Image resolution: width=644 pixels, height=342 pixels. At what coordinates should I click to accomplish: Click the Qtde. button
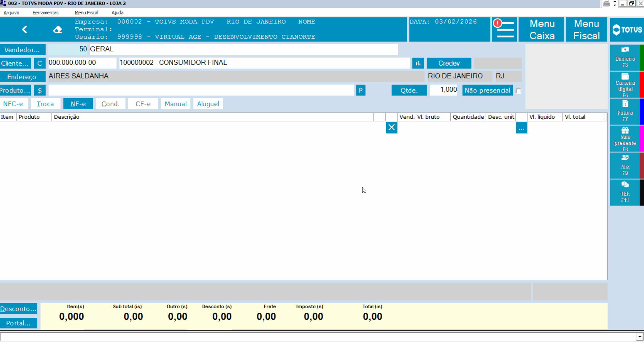(409, 90)
